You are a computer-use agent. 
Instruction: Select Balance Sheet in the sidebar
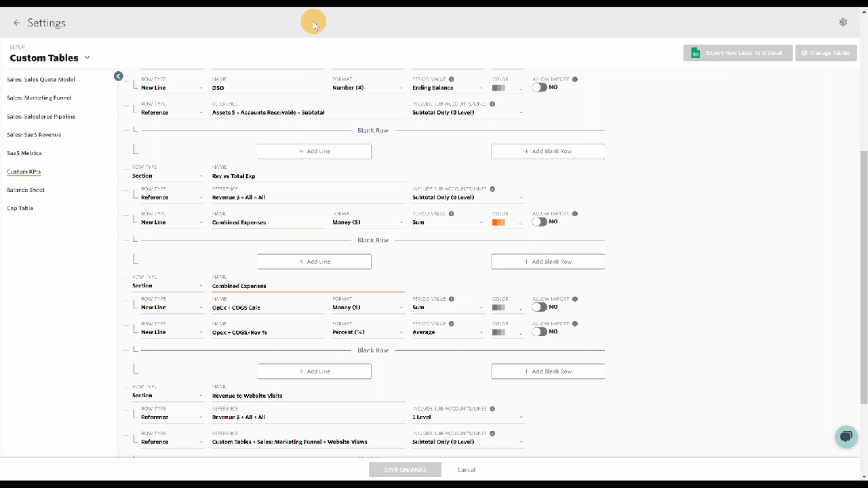(x=26, y=190)
